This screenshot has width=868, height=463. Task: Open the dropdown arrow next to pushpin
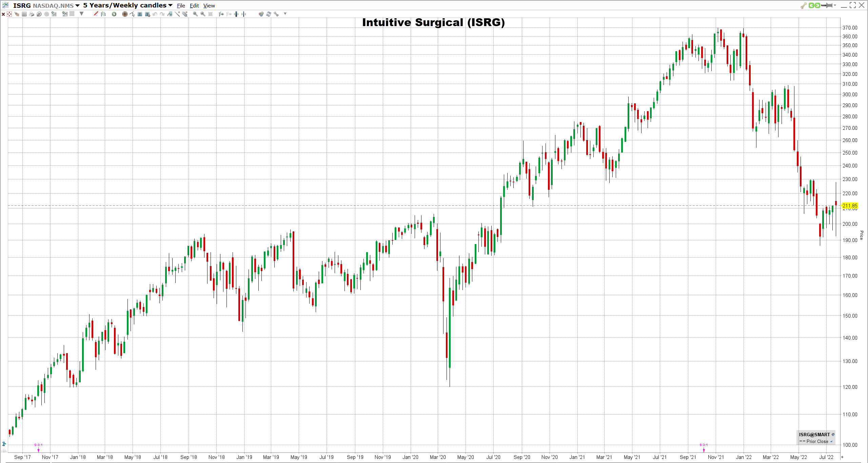835,5
